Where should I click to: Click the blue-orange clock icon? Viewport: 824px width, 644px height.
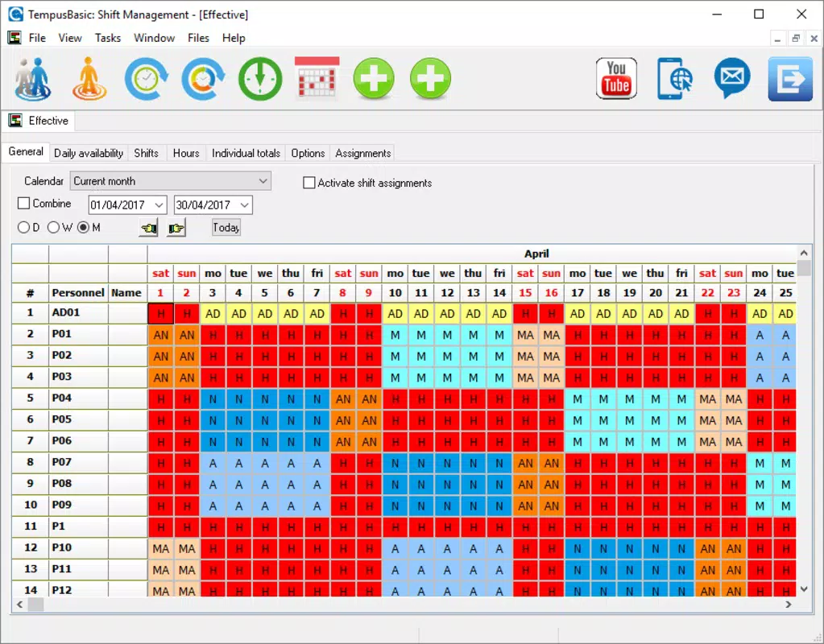tap(203, 79)
